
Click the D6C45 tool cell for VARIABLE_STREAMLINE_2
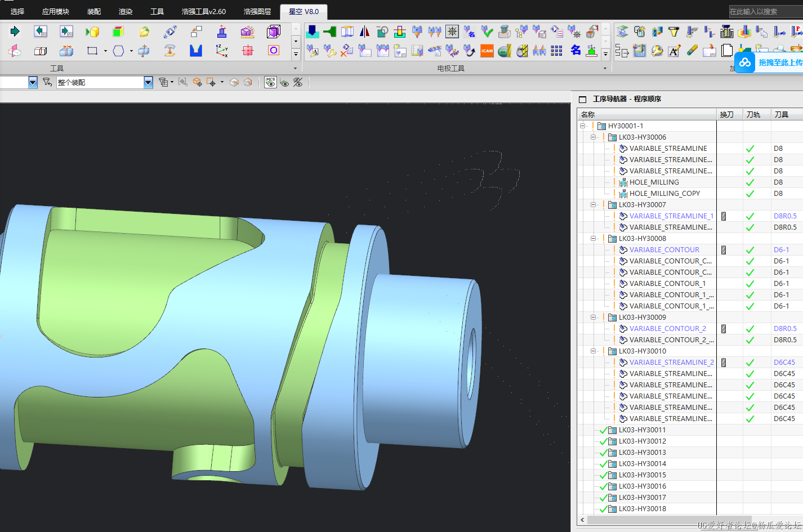pyautogui.click(x=784, y=363)
